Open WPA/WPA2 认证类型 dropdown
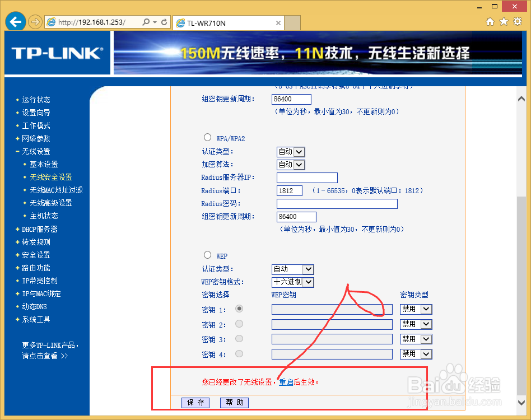The width and height of the screenshot is (531, 420). tap(291, 152)
